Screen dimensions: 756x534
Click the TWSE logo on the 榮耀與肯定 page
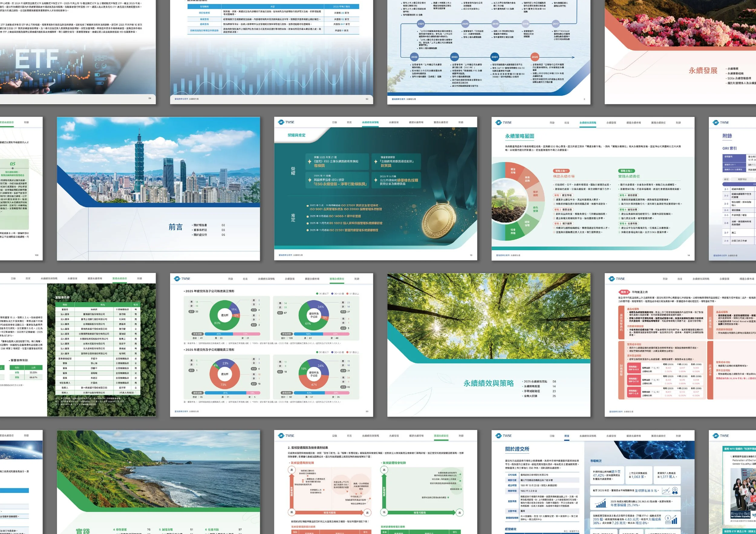pyautogui.click(x=286, y=122)
